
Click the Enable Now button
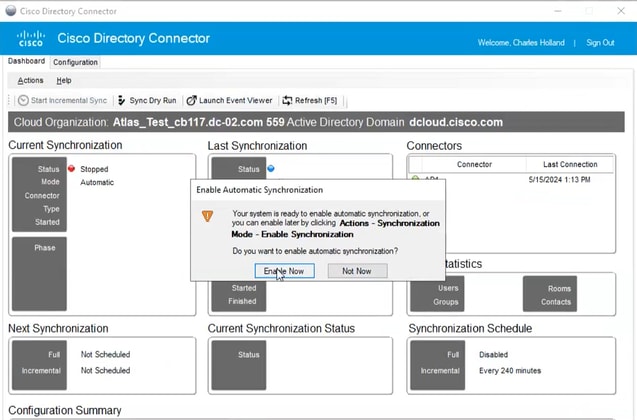(x=284, y=271)
